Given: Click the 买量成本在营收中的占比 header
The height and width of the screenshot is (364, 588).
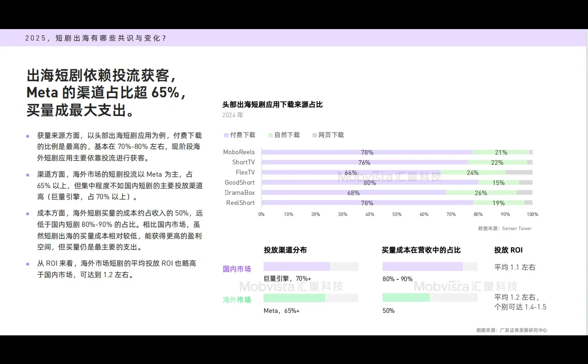Looking at the screenshot, I should click(421, 250).
